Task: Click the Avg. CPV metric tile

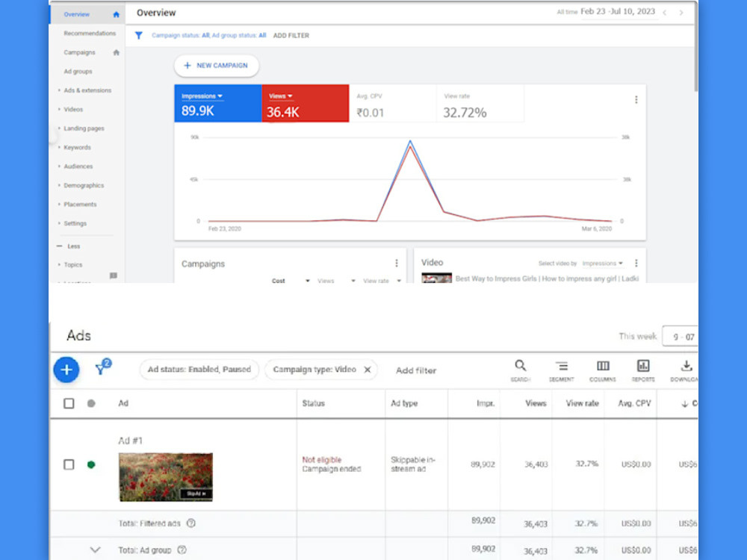Action: tap(393, 103)
